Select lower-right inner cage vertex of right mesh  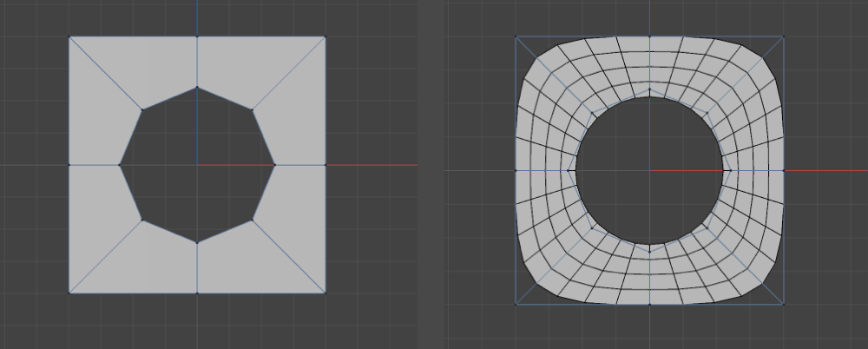[x=707, y=227]
